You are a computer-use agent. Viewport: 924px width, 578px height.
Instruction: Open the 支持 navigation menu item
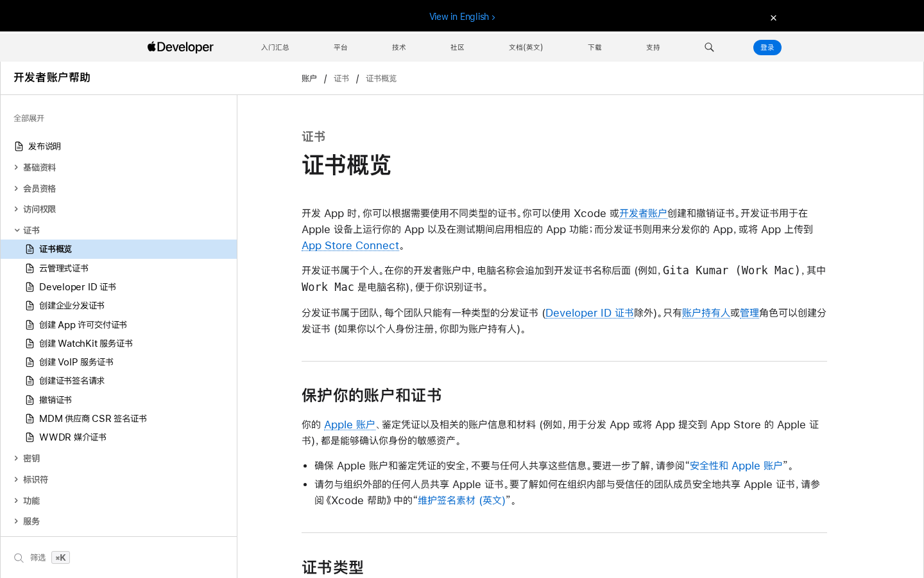point(653,48)
